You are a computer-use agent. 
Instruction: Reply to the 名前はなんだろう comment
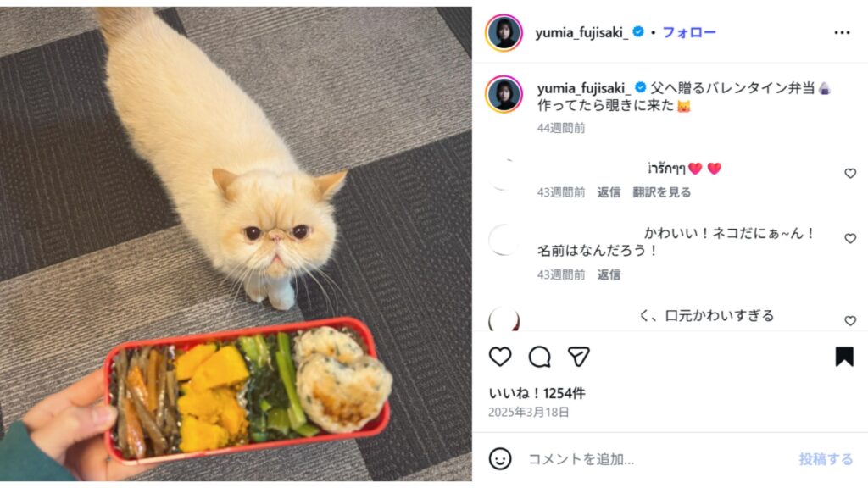pyautogui.click(x=609, y=274)
